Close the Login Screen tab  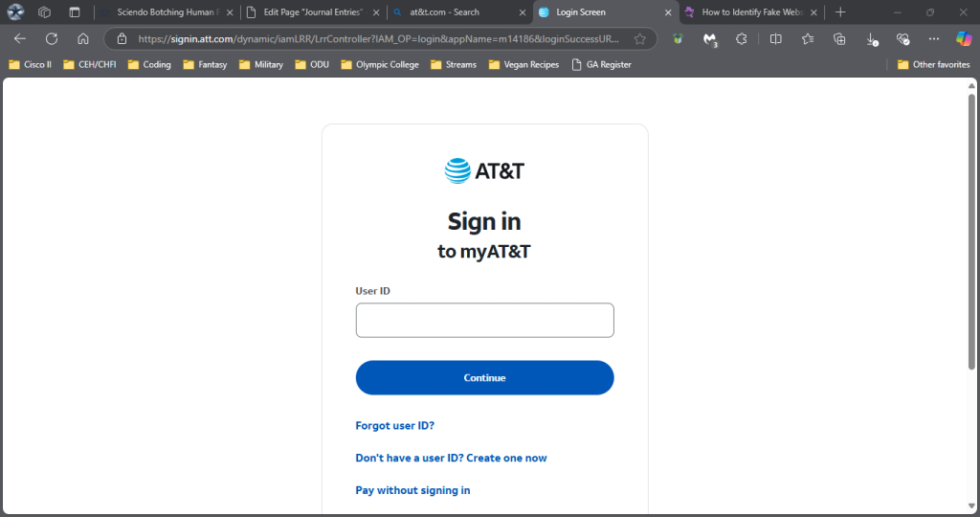[667, 11]
